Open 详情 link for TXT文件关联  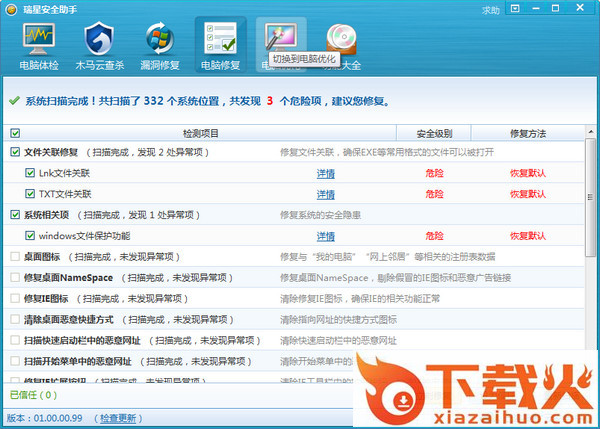tap(326, 194)
